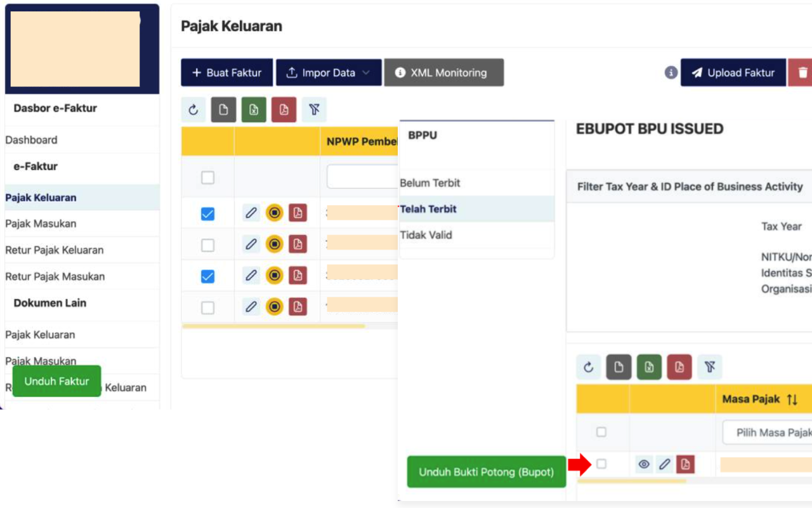
Task: Click the yellow circle icon in first invoice row
Action: pos(274,213)
